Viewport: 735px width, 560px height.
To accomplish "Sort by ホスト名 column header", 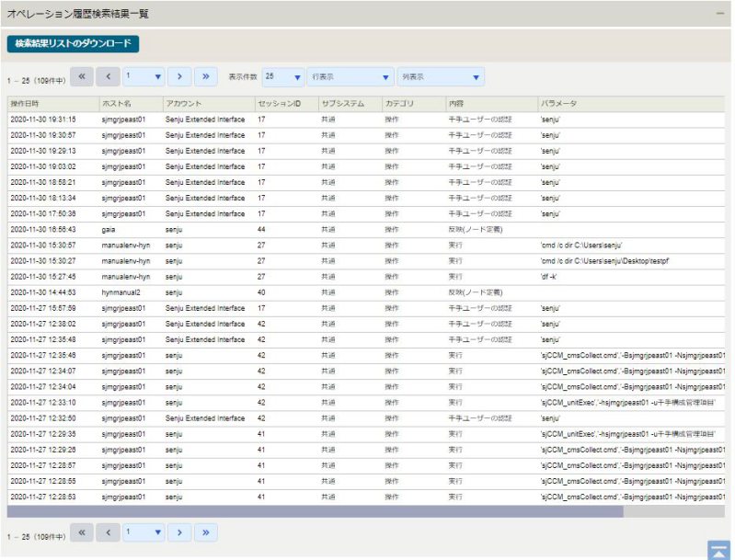I will pos(131,104).
